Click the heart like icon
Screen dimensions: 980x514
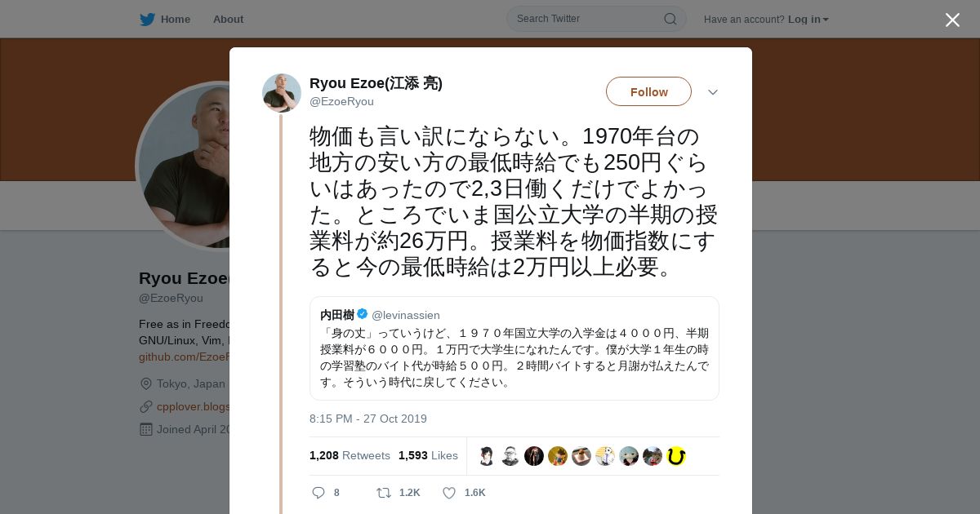(448, 493)
